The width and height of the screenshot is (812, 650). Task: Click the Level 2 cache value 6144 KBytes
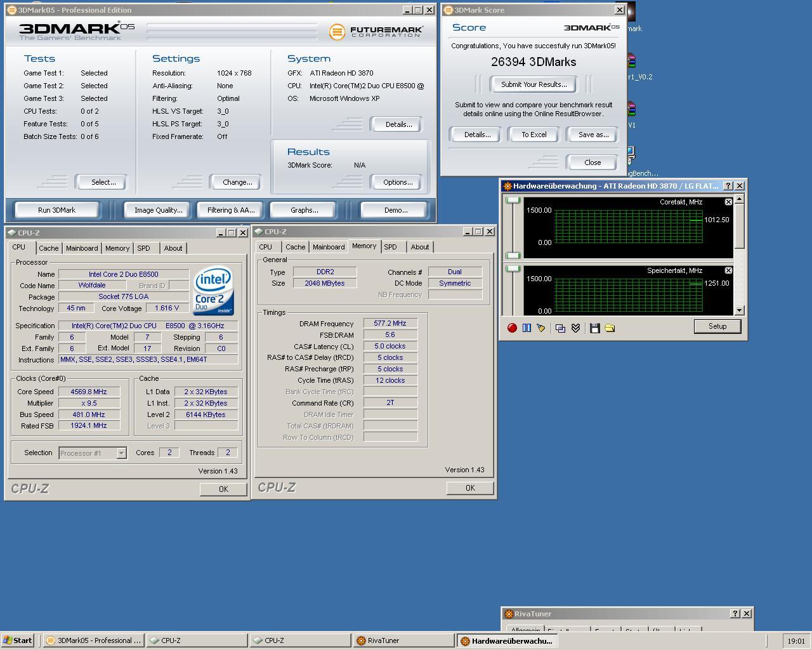point(206,415)
